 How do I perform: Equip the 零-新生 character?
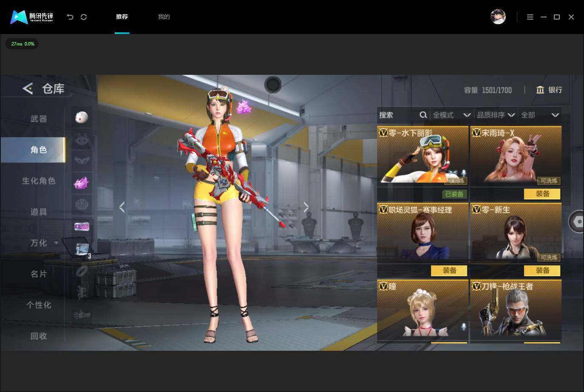[542, 270]
